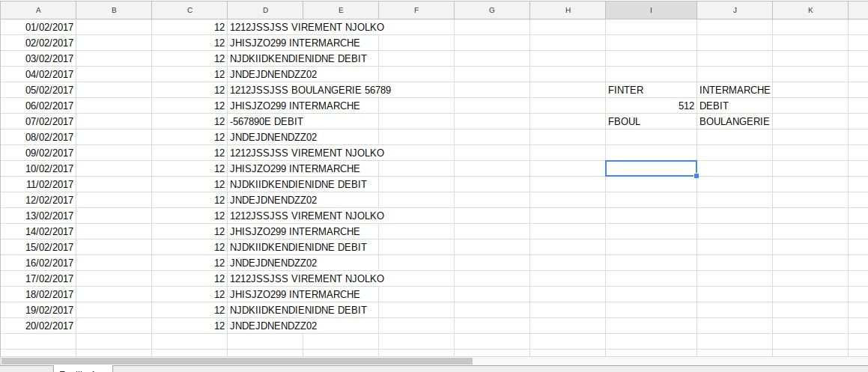Click the value 12 beside 05/02/2017
Screen dimensions: 868x372
pos(219,90)
